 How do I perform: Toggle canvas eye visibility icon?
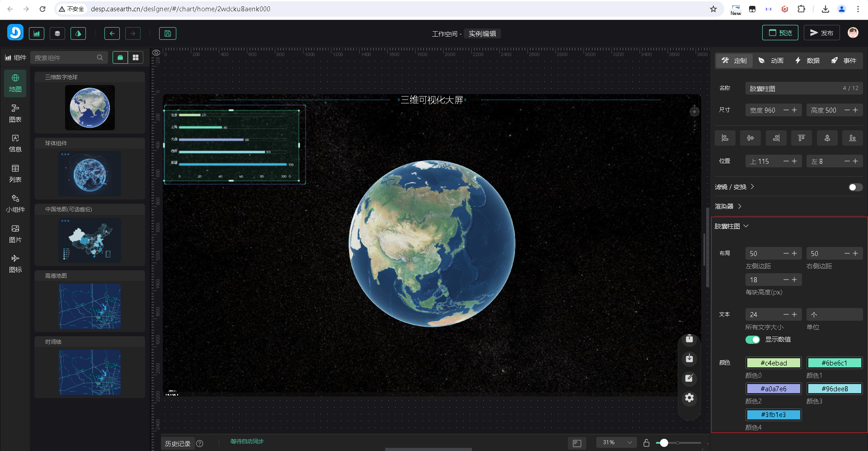(x=156, y=53)
